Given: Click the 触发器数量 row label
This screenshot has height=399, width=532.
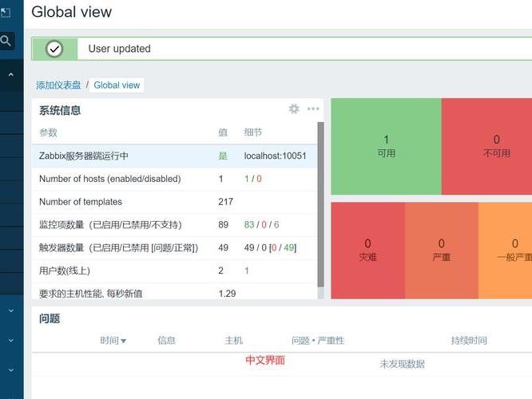Looking at the screenshot, I should [118, 248].
